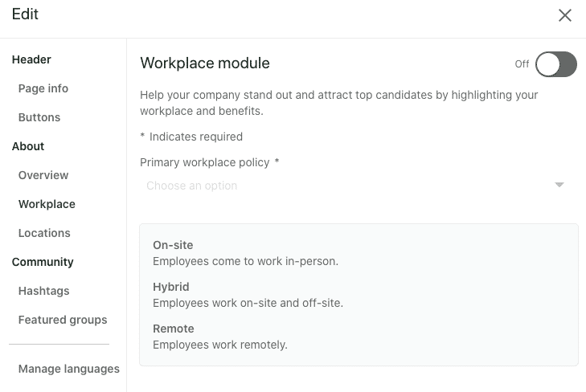Open the Hashtags section
Screen dimensions: 586x392
coord(44,291)
